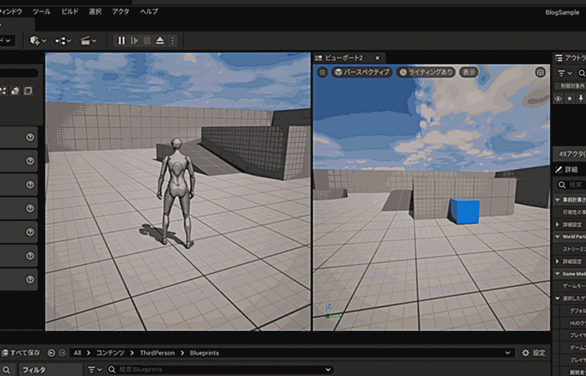Image resolution: width=586 pixels, height=376 pixels.
Task: Open Viewport 2 hamburger options menu
Action: click(x=323, y=72)
